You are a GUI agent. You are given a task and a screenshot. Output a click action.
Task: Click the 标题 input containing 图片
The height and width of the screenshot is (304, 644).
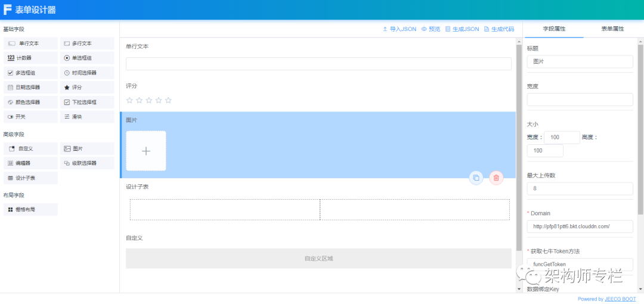(580, 61)
